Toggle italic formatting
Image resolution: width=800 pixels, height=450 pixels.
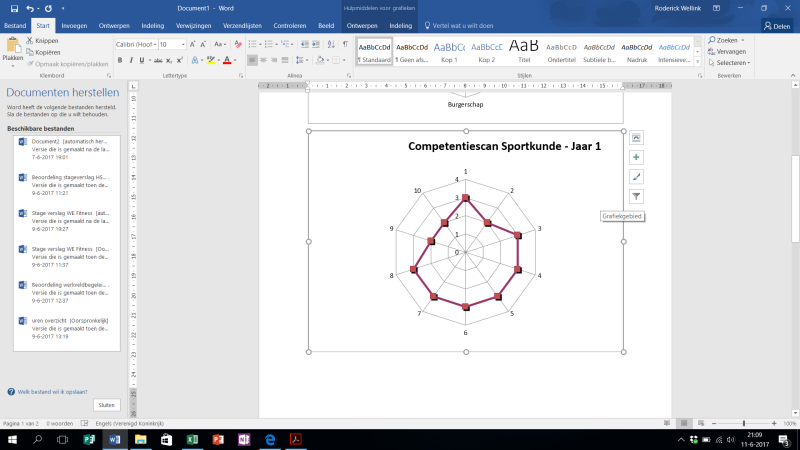[131, 60]
